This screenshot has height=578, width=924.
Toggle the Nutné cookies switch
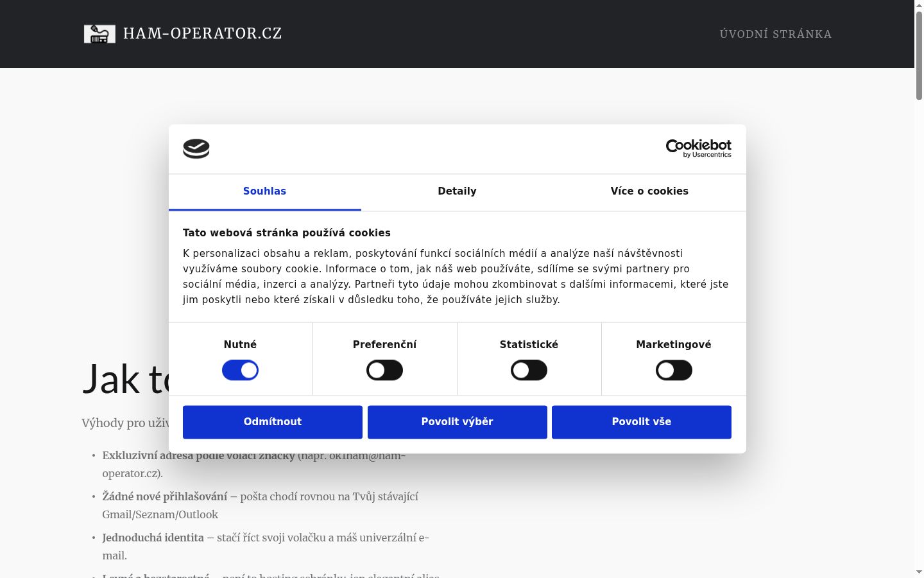pos(240,371)
